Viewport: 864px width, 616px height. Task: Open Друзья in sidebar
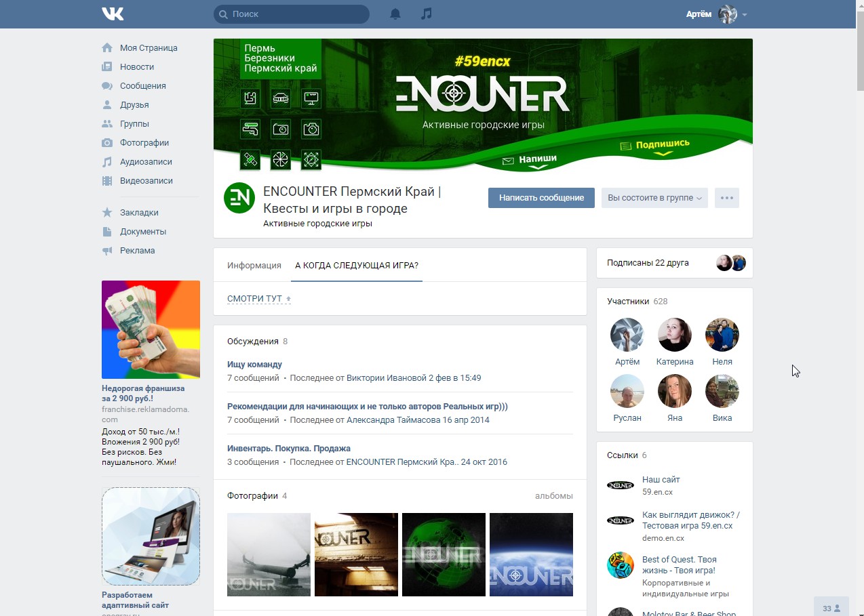134,105
